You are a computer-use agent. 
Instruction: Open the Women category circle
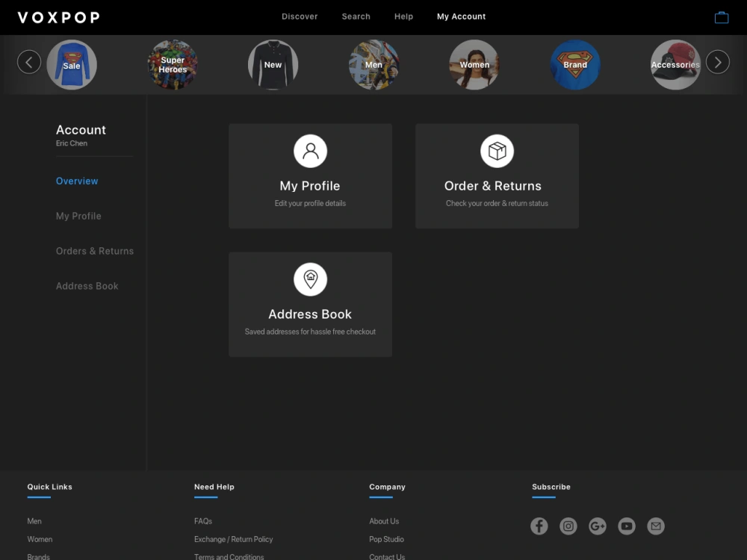coord(474,65)
